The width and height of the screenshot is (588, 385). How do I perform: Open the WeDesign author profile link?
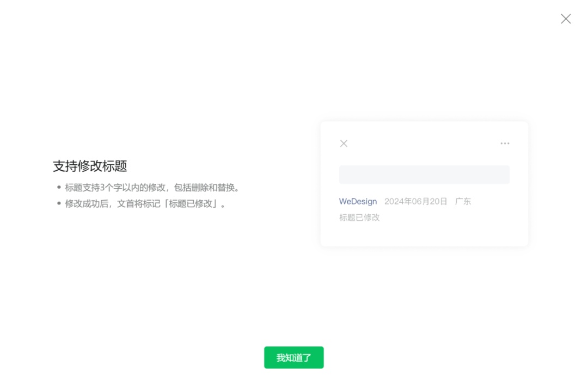(x=358, y=201)
